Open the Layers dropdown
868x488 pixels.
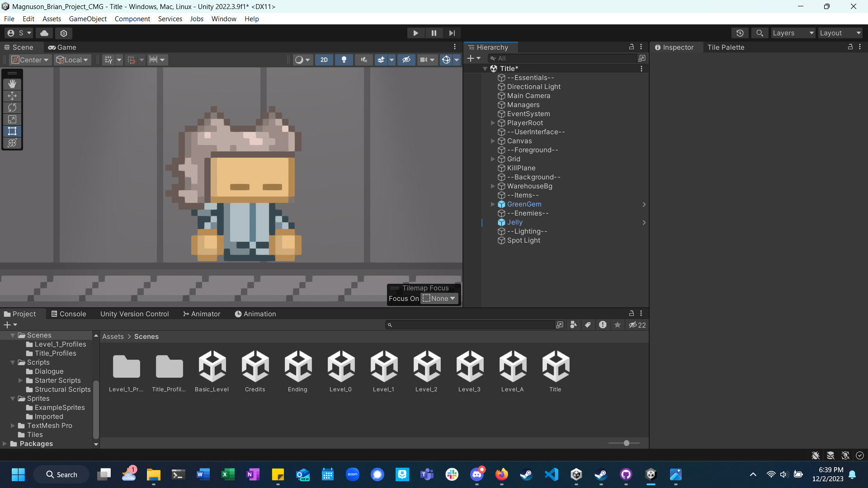tap(793, 33)
